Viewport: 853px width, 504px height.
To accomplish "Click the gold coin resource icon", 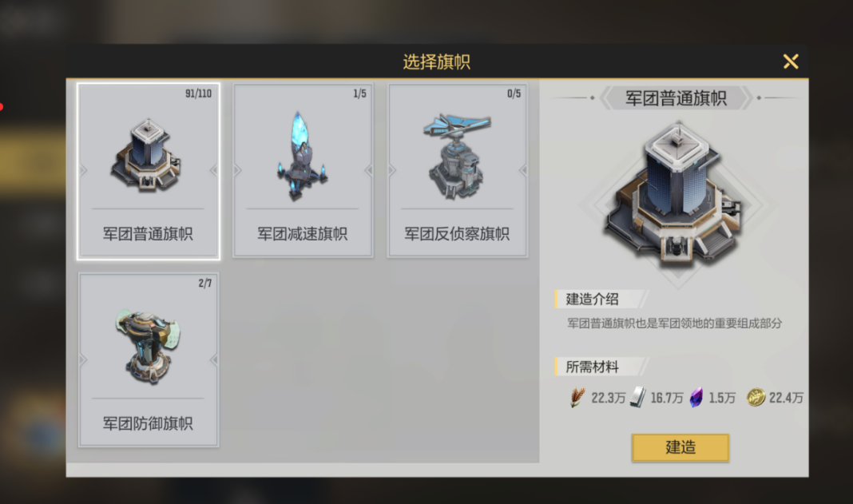I will pyautogui.click(x=756, y=398).
